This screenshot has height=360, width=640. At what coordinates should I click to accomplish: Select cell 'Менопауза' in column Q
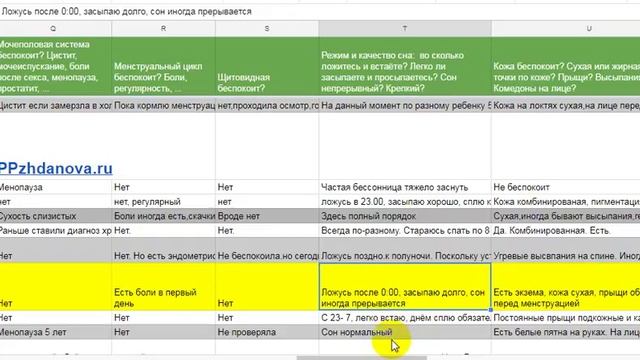pyautogui.click(x=55, y=187)
